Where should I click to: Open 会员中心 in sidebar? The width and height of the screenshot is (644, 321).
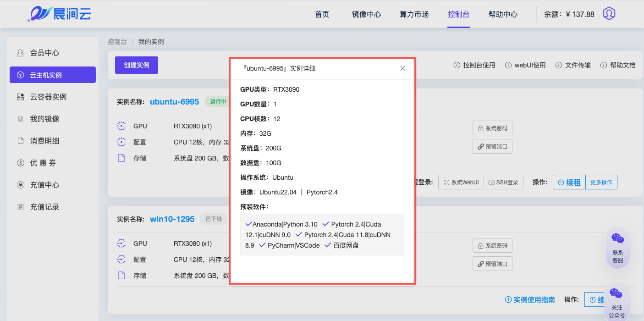click(x=44, y=53)
